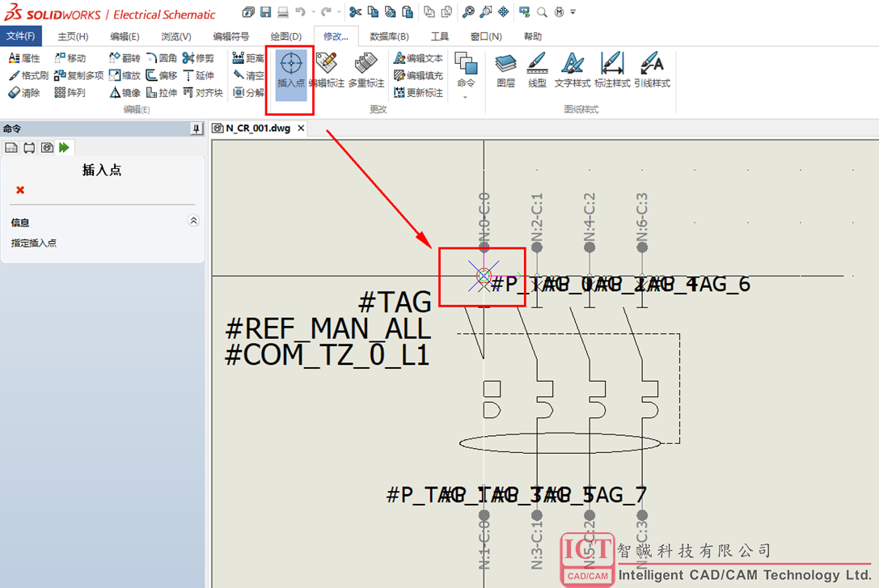Click the Redo arrow icon

point(326,12)
